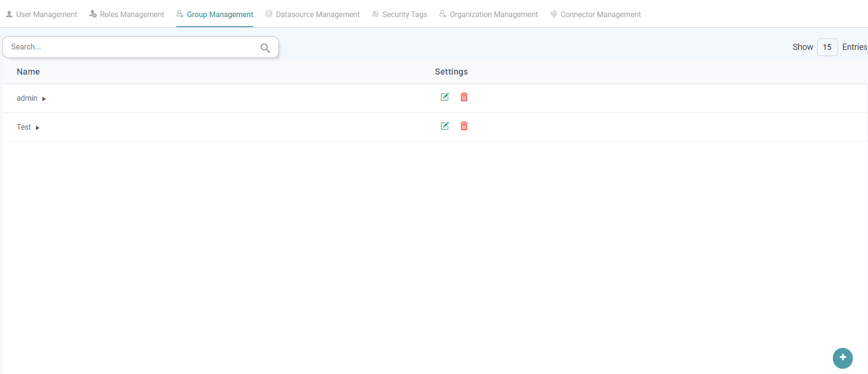Image resolution: width=868 pixels, height=374 pixels.
Task: Edit the Test group
Action: pos(445,126)
